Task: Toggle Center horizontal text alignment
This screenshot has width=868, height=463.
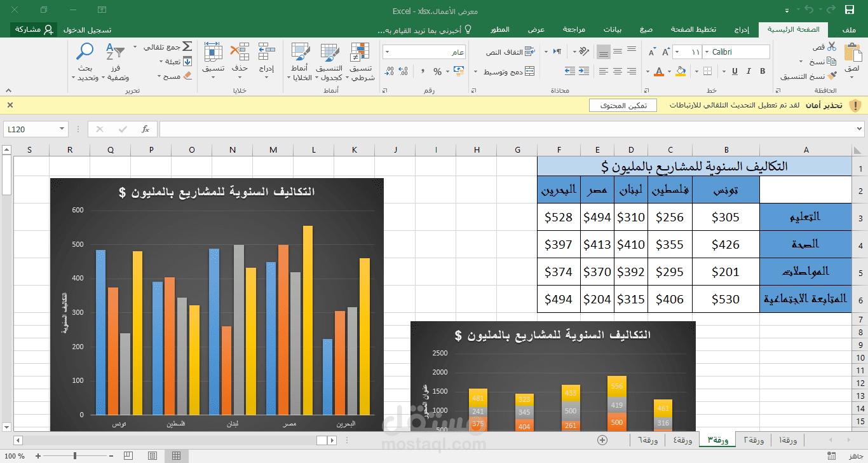Action: [x=618, y=71]
